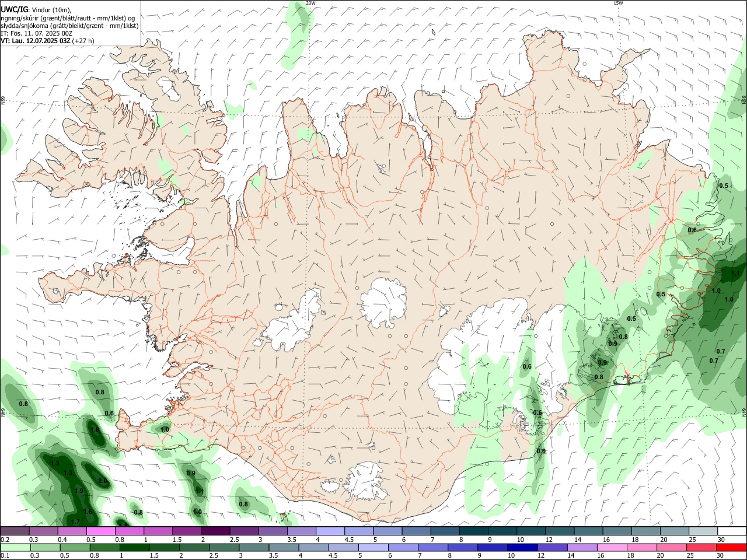Click the 2.0 precipitation value on the map
Screen dimensions: 747x560
coord(103,481)
